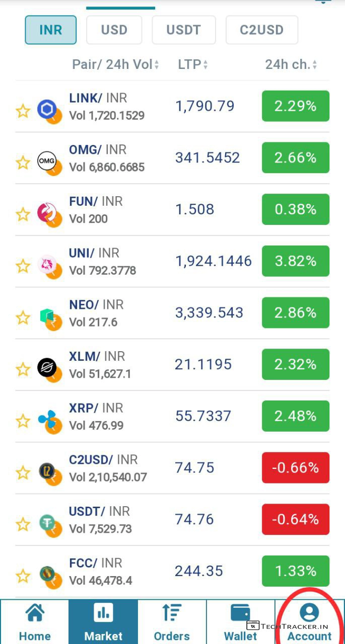Tap the LINK coin logo
345x644 pixels.
coord(47,109)
